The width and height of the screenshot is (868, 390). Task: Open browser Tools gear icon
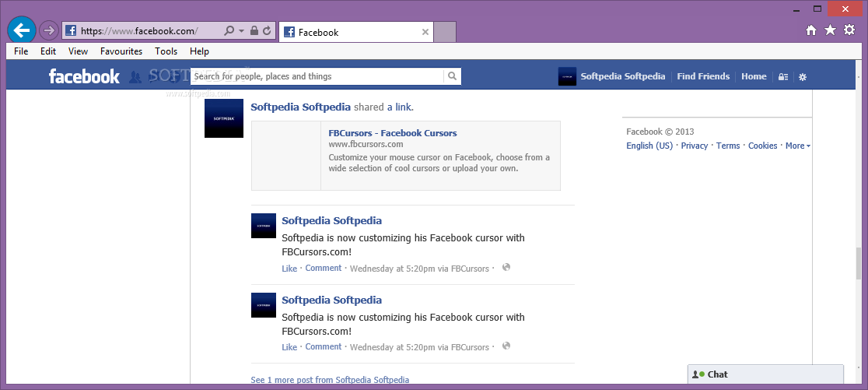click(849, 30)
